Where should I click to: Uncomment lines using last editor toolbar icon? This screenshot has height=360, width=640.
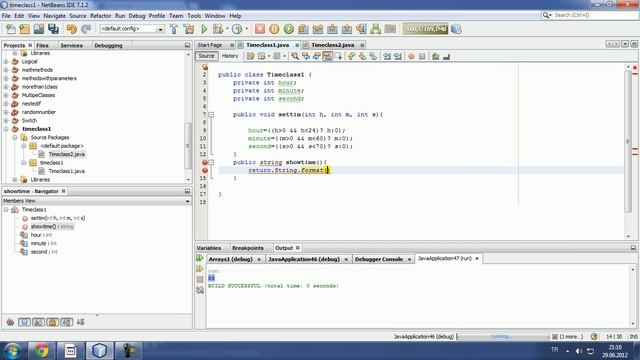[x=447, y=56]
